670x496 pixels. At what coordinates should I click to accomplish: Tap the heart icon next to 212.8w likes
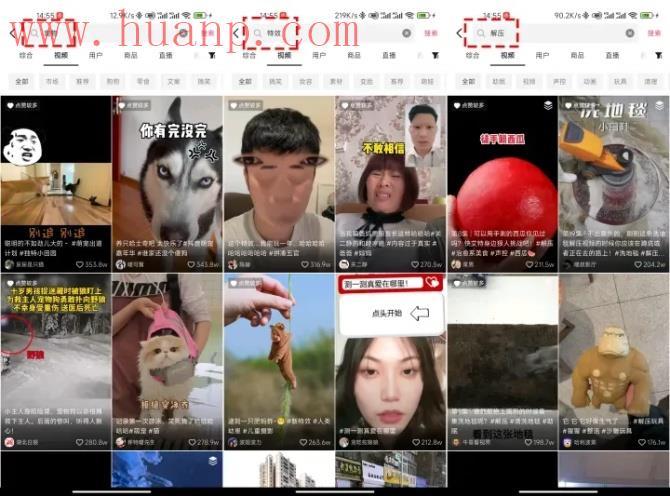416,442
